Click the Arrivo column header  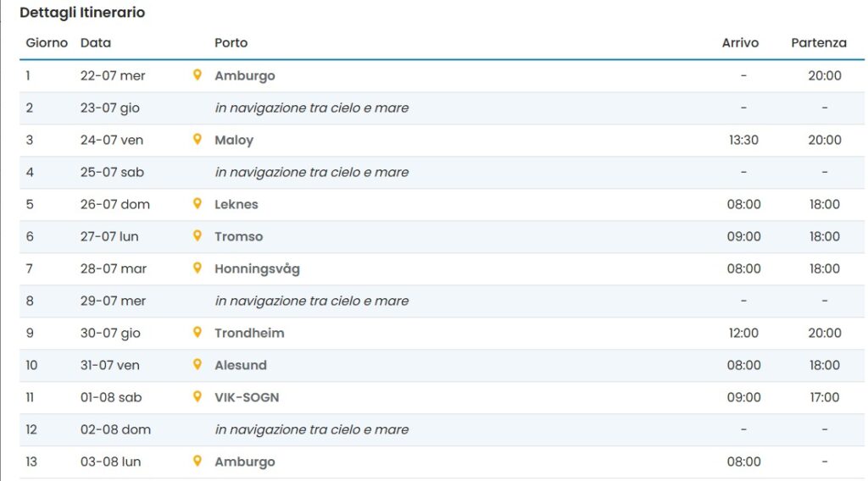(740, 42)
